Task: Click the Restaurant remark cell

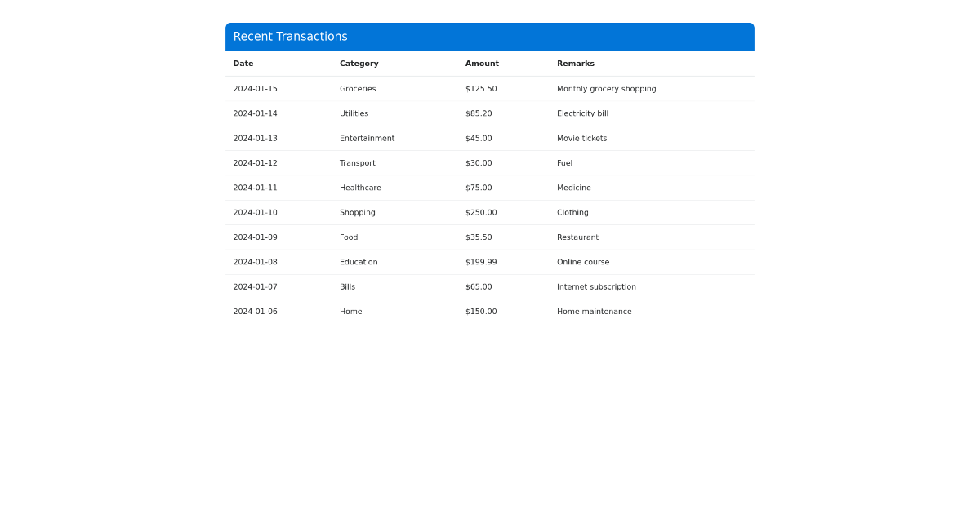Action: point(577,237)
